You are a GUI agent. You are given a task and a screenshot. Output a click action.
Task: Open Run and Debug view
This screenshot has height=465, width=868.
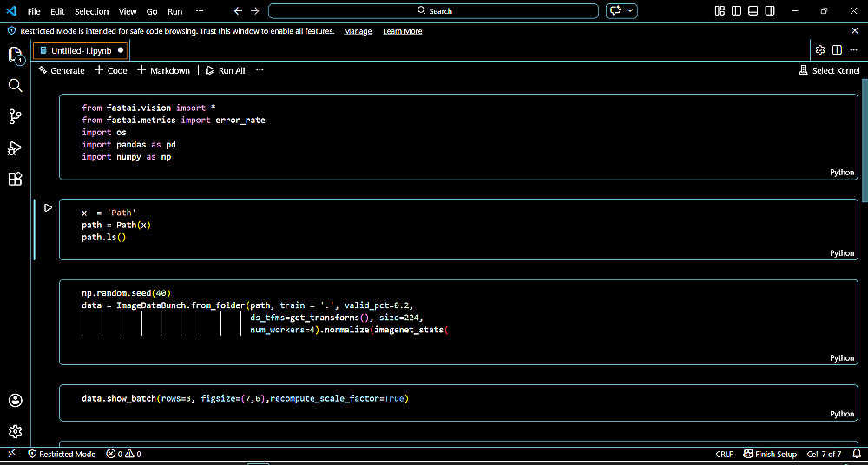coord(15,147)
